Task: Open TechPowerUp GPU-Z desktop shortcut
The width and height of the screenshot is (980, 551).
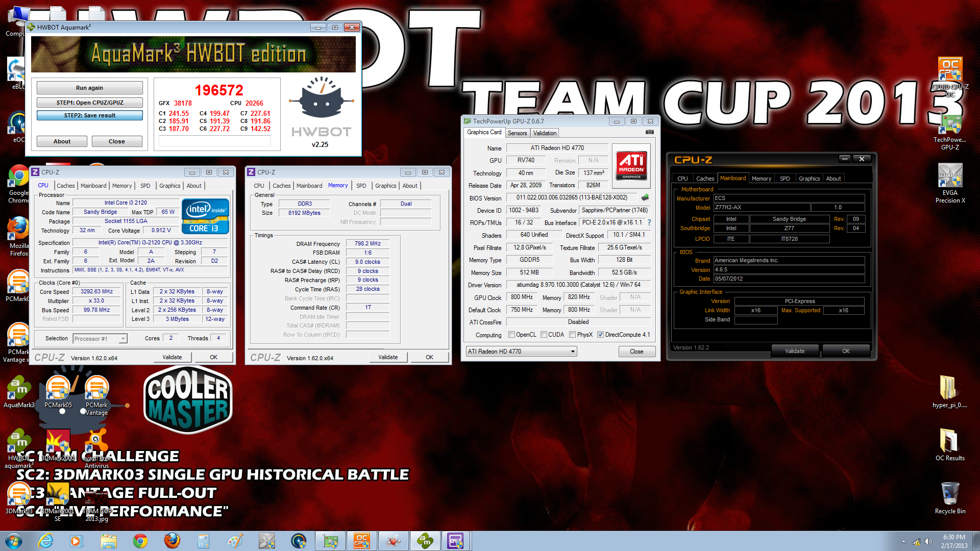Action: tap(950, 132)
